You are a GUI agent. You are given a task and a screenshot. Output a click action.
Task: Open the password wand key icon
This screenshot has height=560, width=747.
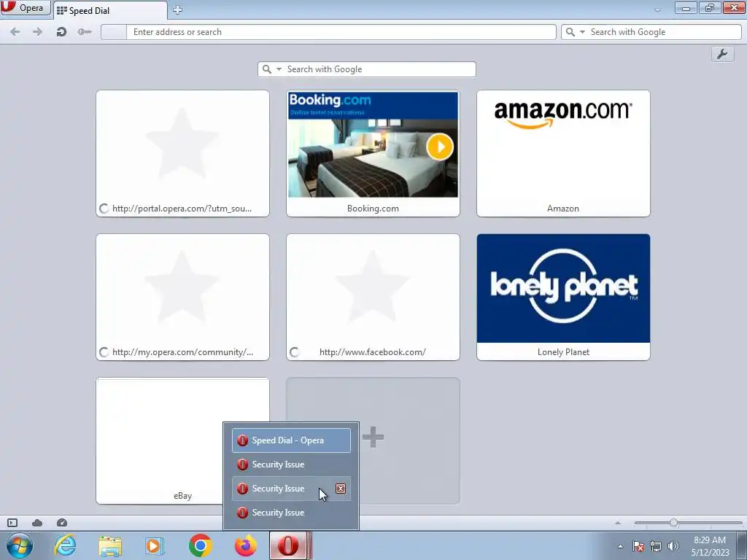(x=85, y=32)
